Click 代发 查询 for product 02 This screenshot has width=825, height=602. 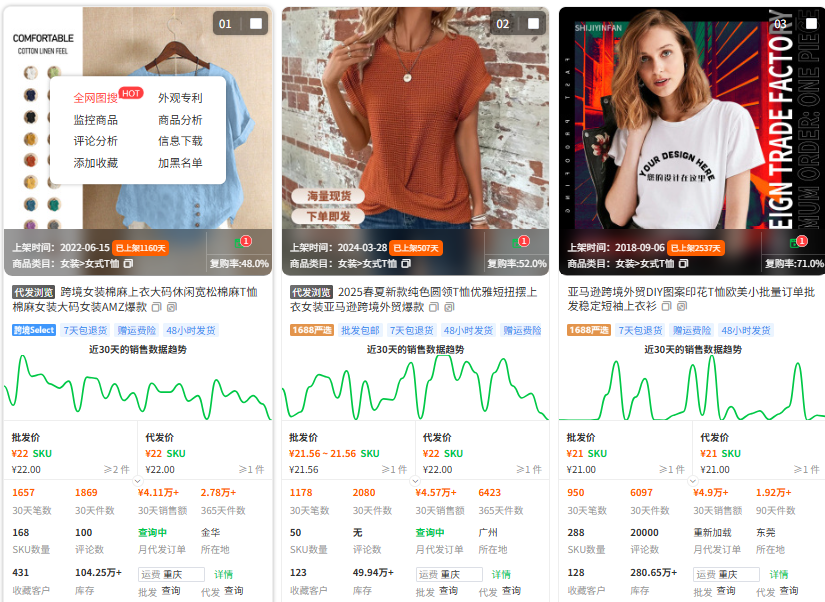point(511,591)
